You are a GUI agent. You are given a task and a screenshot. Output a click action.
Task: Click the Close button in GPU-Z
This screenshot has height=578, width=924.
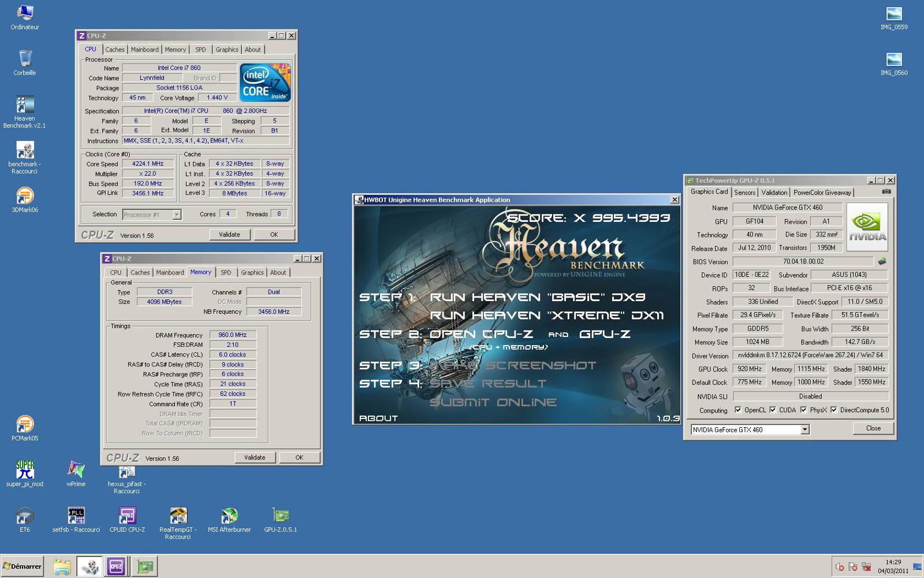pyautogui.click(x=873, y=428)
